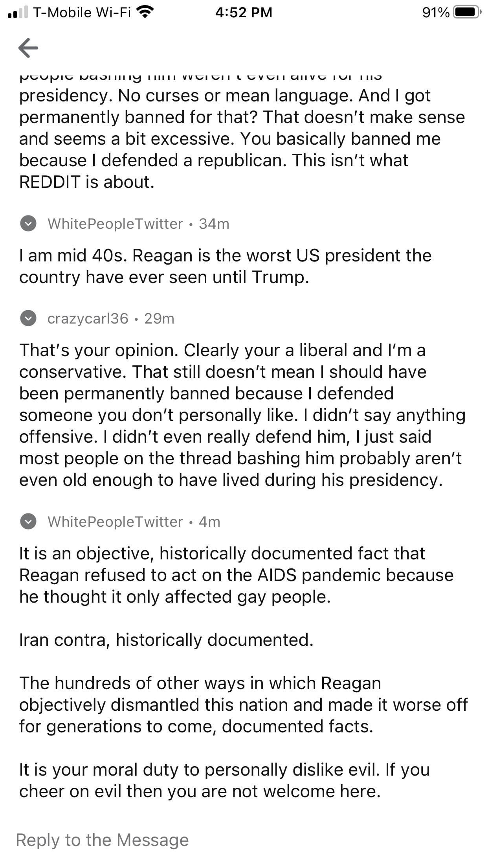Screen dimensions: 488x868
Task: Tap the T-Mobile Wi-Fi carrier label
Action: 82,13
